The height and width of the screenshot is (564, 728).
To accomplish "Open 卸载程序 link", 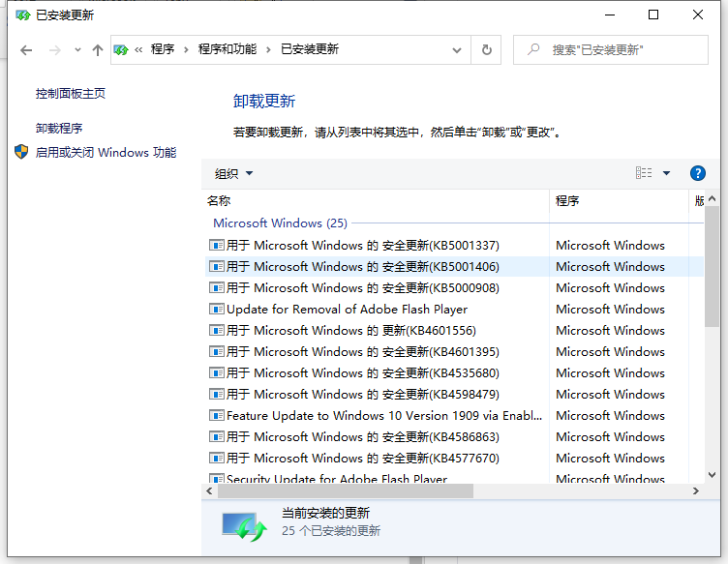I will [59, 129].
